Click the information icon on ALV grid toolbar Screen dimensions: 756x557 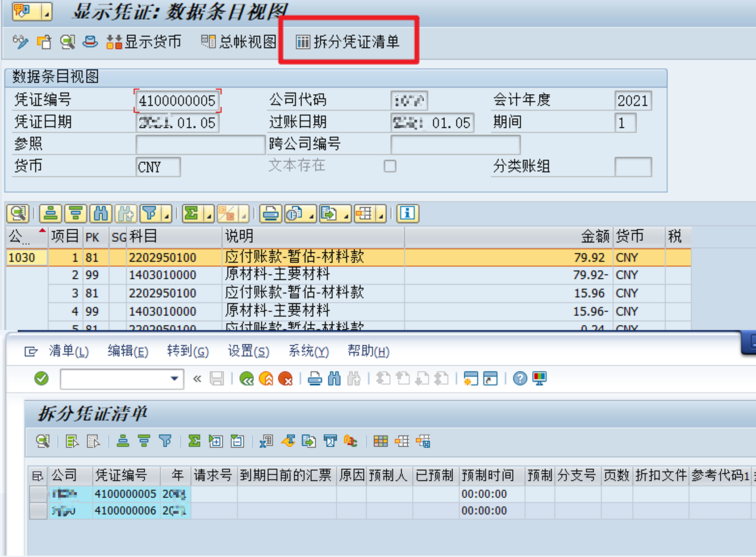tap(408, 214)
